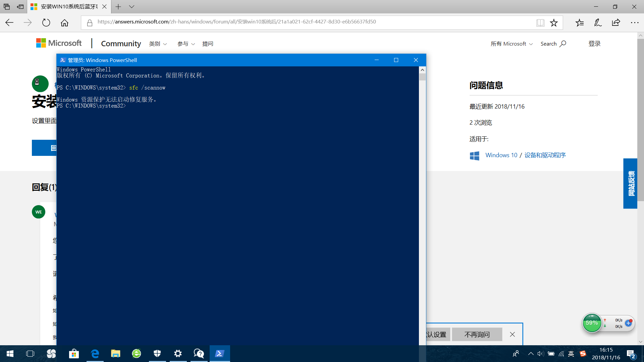
Task: Click the 59% memory accelerator ball
Action: pos(592,323)
